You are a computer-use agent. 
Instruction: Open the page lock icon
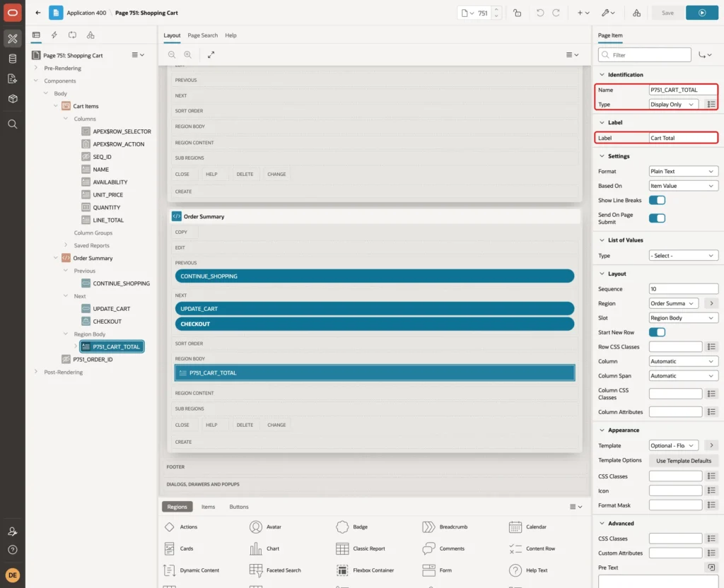(517, 13)
